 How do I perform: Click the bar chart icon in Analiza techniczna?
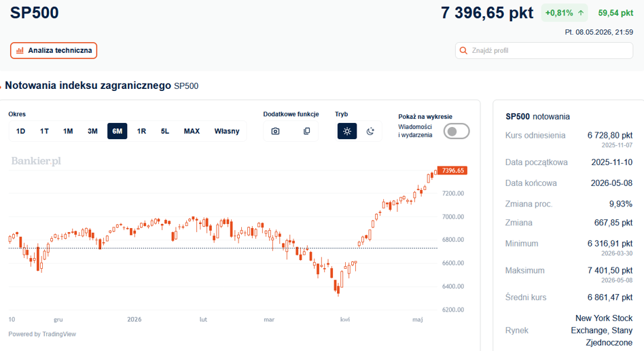20,50
